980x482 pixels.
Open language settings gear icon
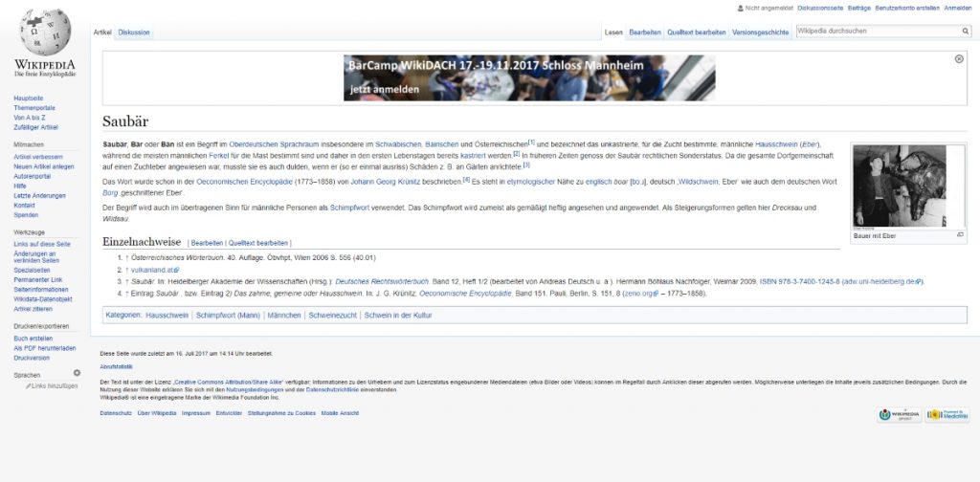tap(77, 373)
